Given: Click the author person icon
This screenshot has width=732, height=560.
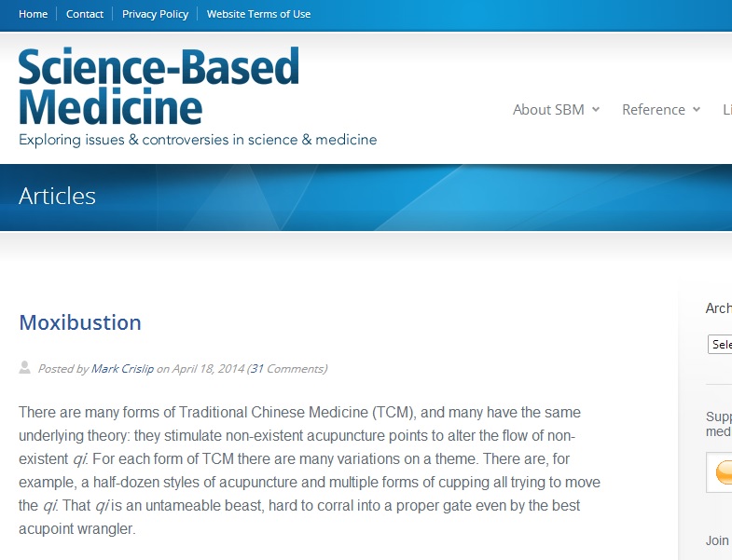Looking at the screenshot, I should click(x=25, y=368).
